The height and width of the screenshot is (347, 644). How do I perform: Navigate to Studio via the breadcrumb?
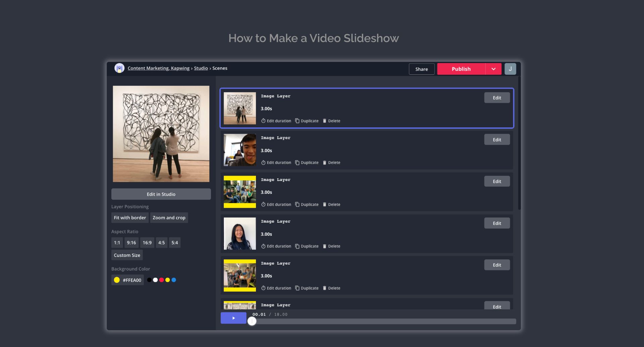coord(201,68)
